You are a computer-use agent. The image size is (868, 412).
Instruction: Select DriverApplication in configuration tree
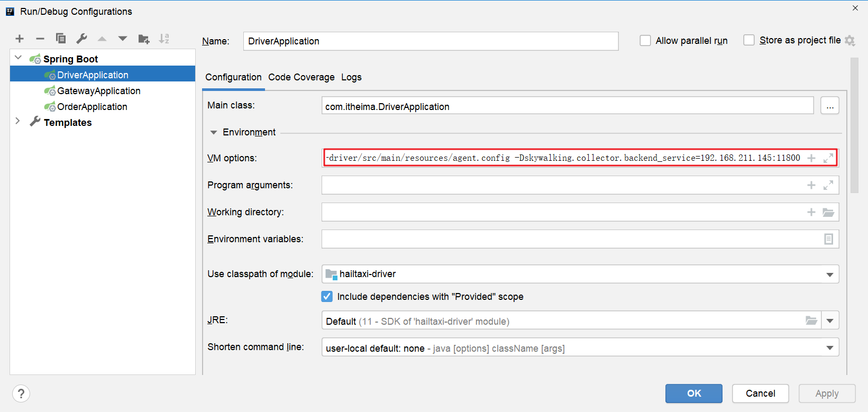[103, 75]
